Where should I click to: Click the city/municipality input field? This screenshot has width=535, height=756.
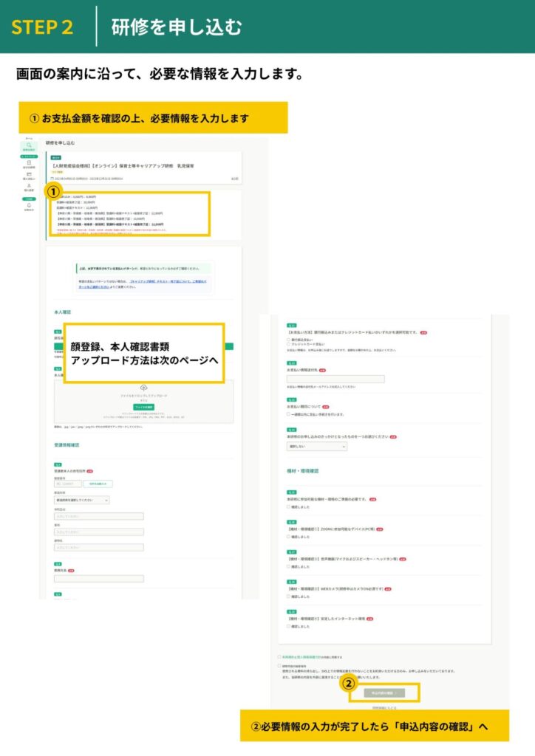(x=98, y=517)
